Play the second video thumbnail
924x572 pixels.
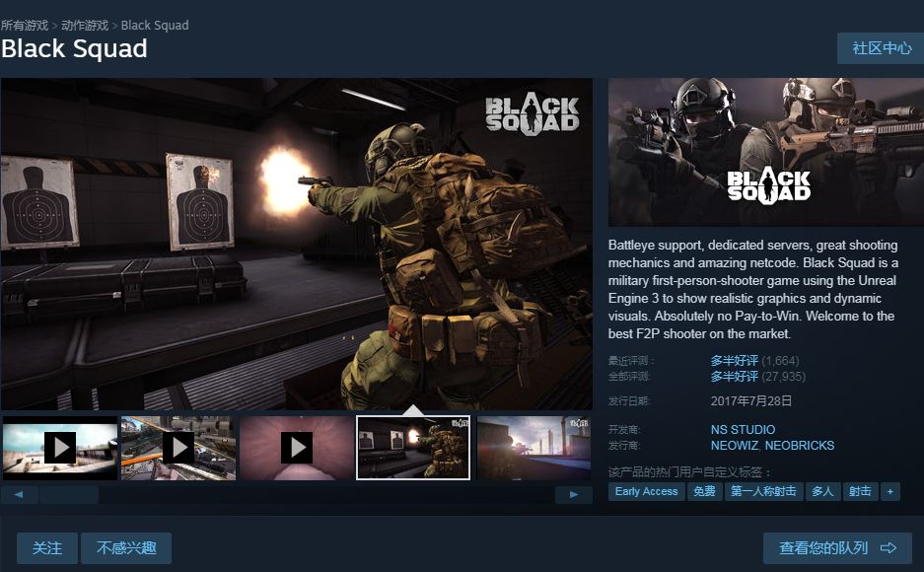(178, 448)
